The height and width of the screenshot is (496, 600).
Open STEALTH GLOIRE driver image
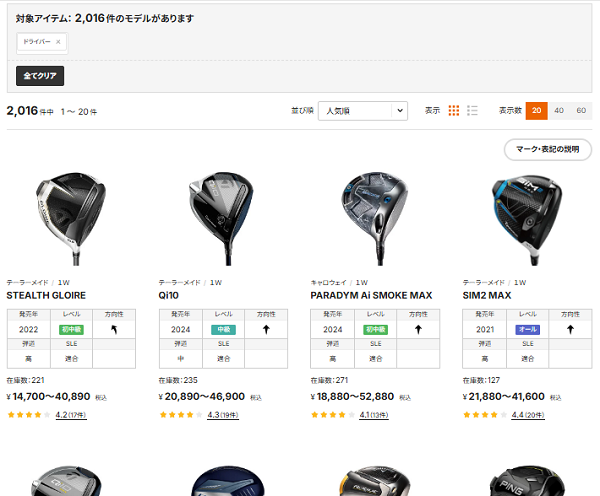71,218
